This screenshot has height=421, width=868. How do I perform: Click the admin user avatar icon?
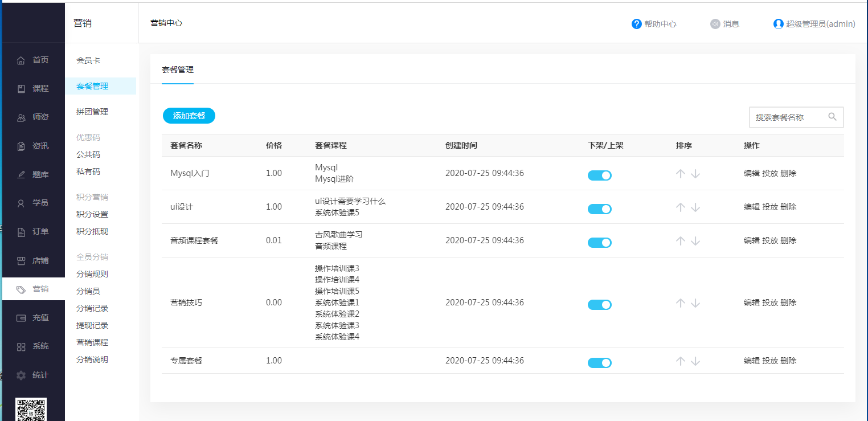(779, 24)
